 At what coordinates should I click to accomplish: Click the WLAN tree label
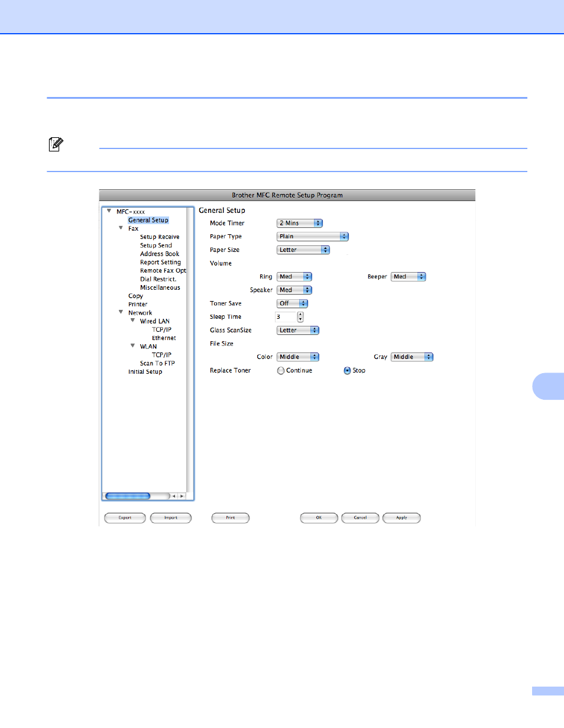pos(148,347)
